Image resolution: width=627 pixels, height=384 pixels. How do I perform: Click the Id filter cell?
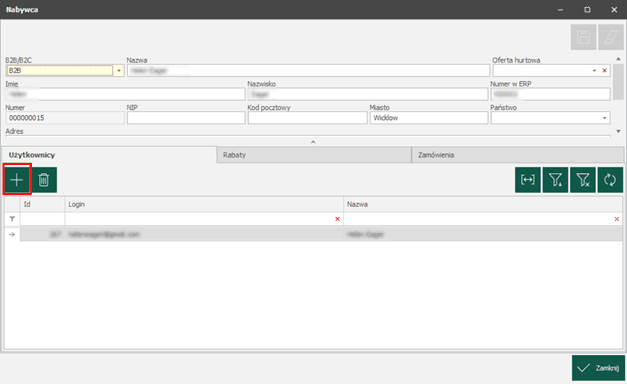tap(42, 219)
